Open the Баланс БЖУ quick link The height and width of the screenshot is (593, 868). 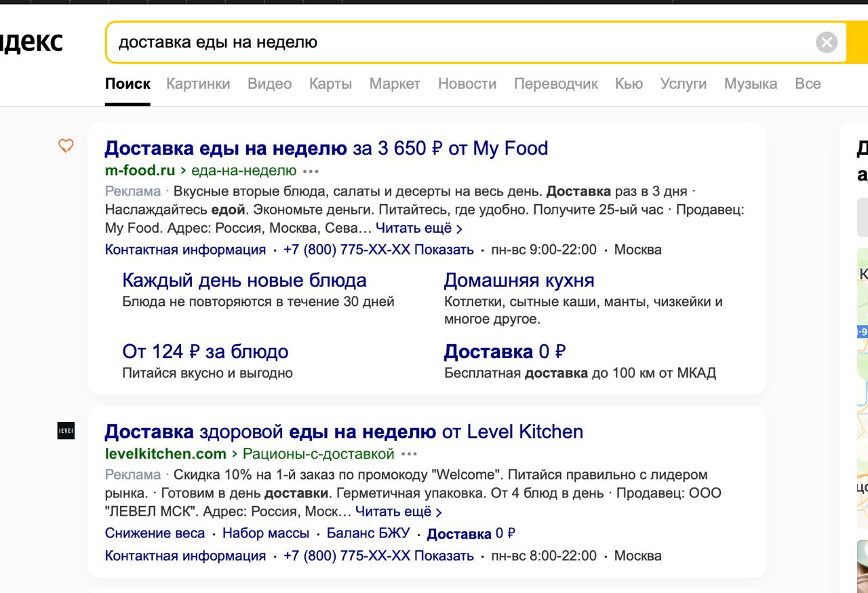pyautogui.click(x=368, y=533)
